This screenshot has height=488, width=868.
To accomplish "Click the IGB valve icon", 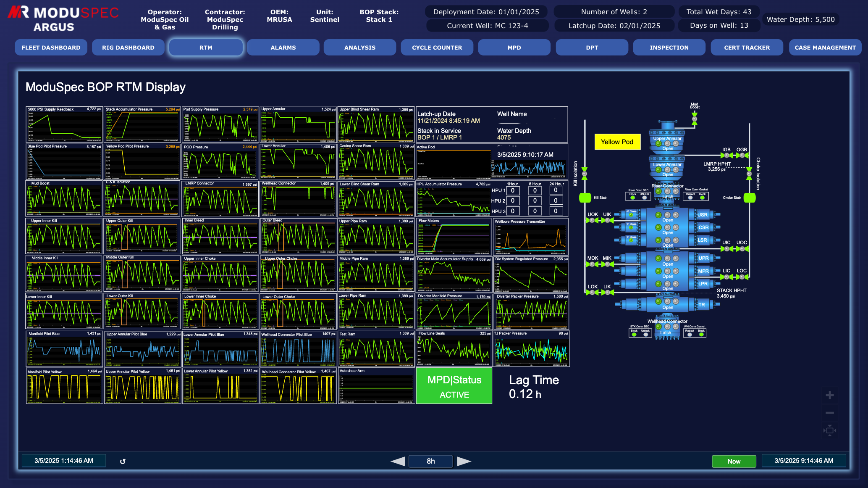I will coord(726,156).
